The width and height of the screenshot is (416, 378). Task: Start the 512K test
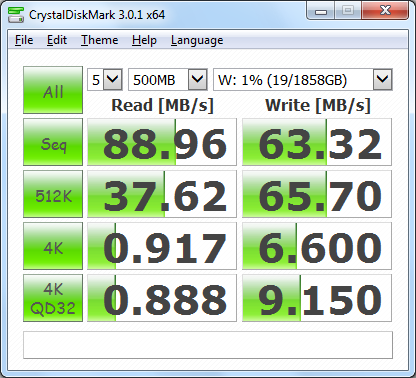[x=53, y=194]
